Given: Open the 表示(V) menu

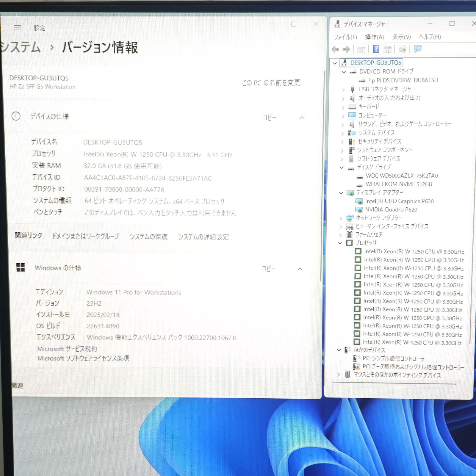Looking at the screenshot, I should 401,37.
